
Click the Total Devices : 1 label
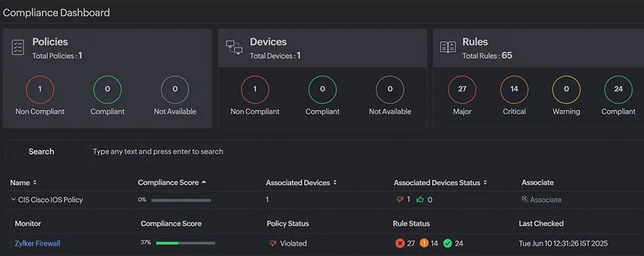pyautogui.click(x=275, y=56)
